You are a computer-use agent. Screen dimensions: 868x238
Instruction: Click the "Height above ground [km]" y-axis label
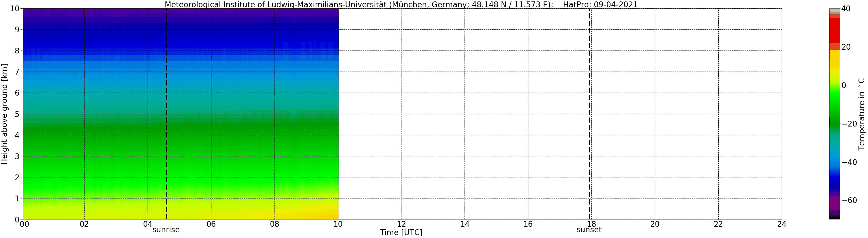click(4, 114)
